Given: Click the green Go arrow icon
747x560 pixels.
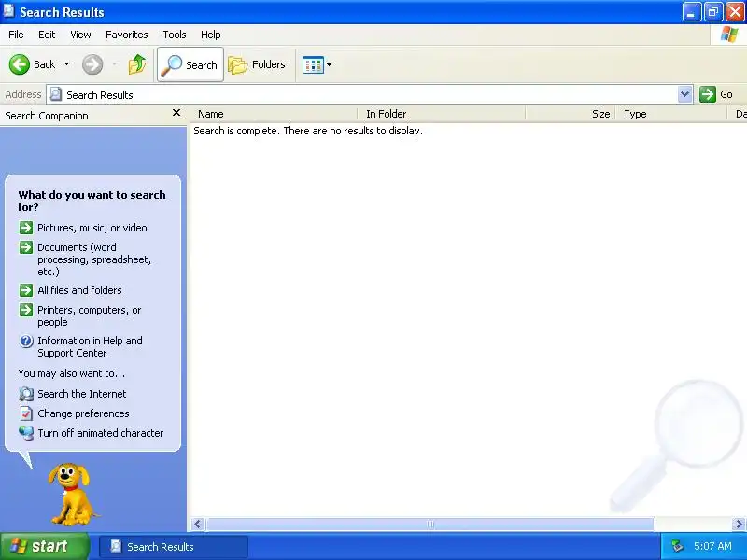Looking at the screenshot, I should pyautogui.click(x=708, y=94).
